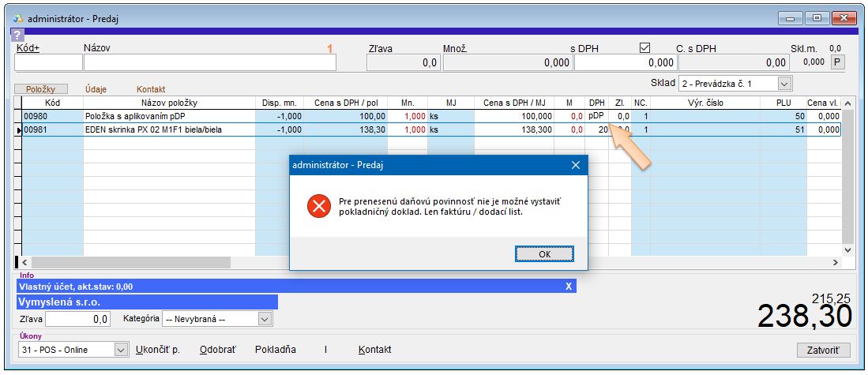Screen dimensions: 868x375
Task: Open the Sklad warehouse dropdown
Action: (783, 83)
